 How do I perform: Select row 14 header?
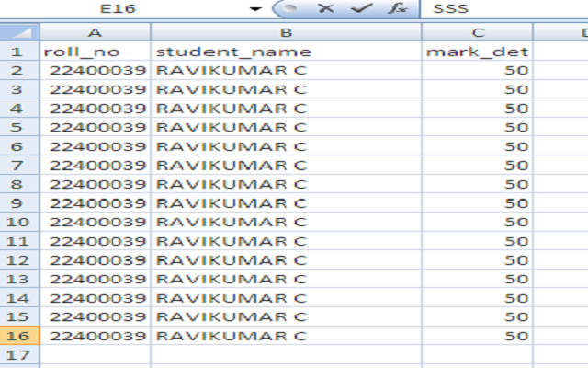(19, 298)
